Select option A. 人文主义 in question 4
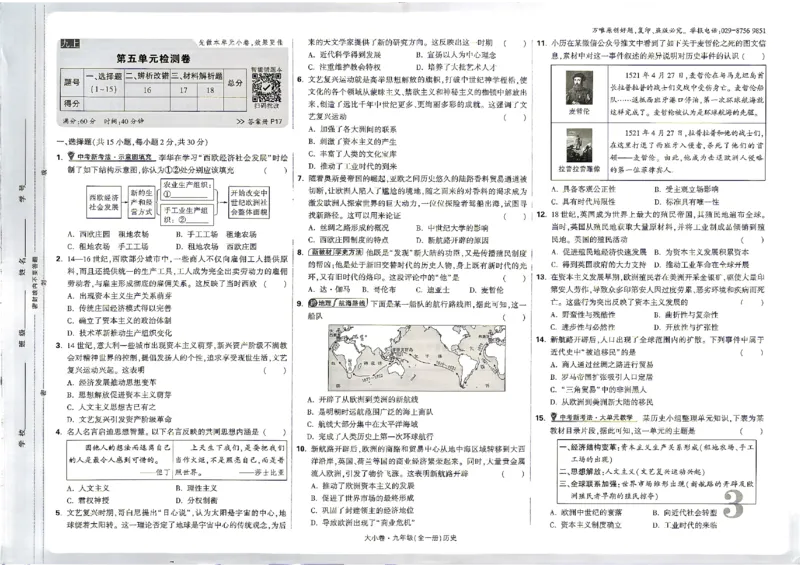 click(x=88, y=488)
